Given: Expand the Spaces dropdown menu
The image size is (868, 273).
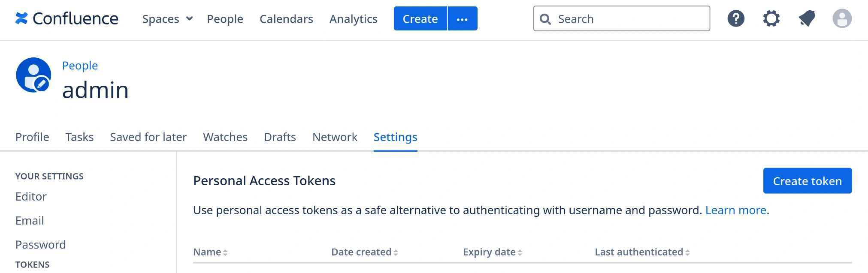Looking at the screenshot, I should (x=167, y=19).
